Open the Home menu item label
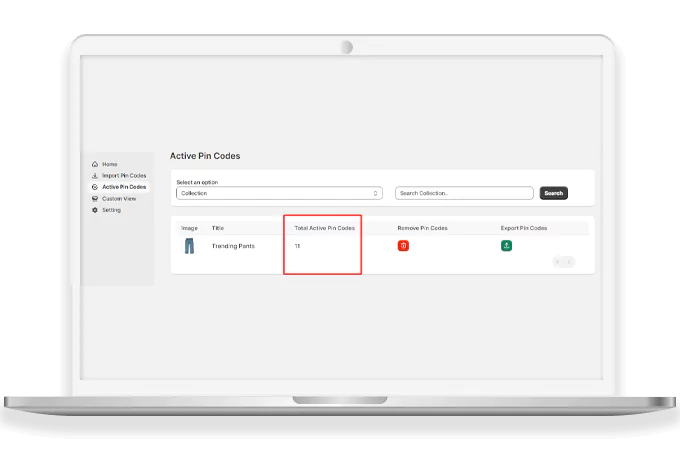The image size is (680, 450). (x=110, y=164)
